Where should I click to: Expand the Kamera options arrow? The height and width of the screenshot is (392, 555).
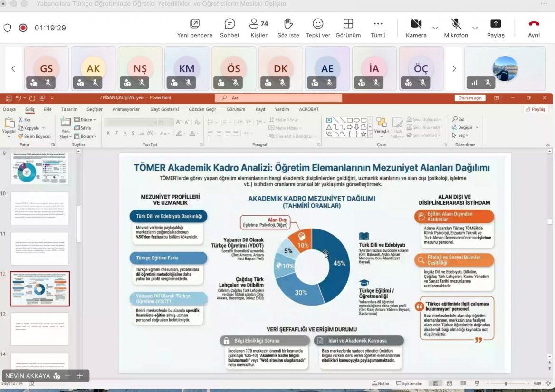[435, 28]
